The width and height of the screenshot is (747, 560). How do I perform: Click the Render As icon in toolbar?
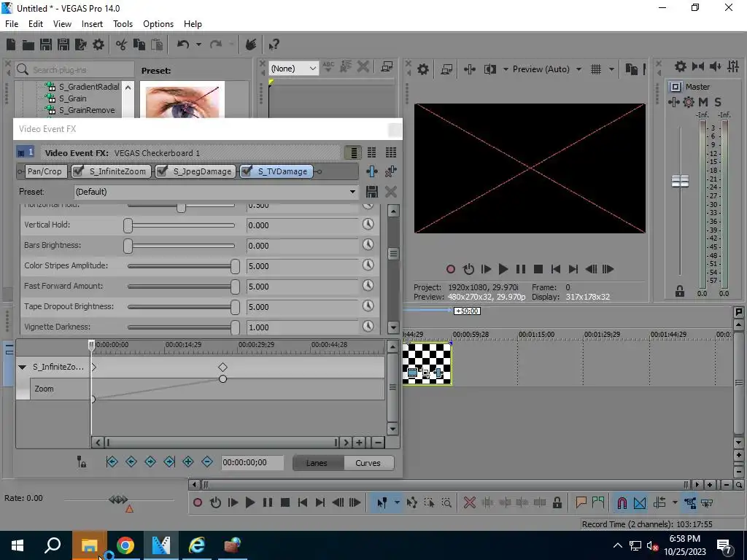pyautogui.click(x=80, y=44)
